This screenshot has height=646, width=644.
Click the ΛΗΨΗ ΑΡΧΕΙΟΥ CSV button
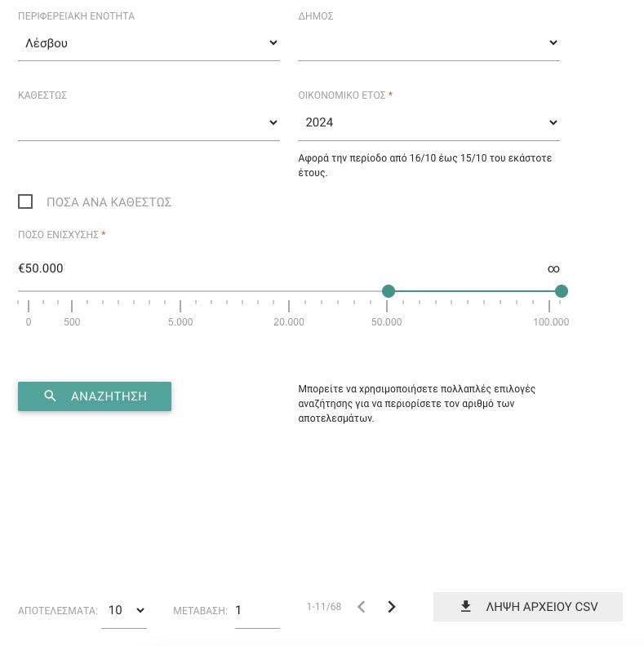pos(527,607)
